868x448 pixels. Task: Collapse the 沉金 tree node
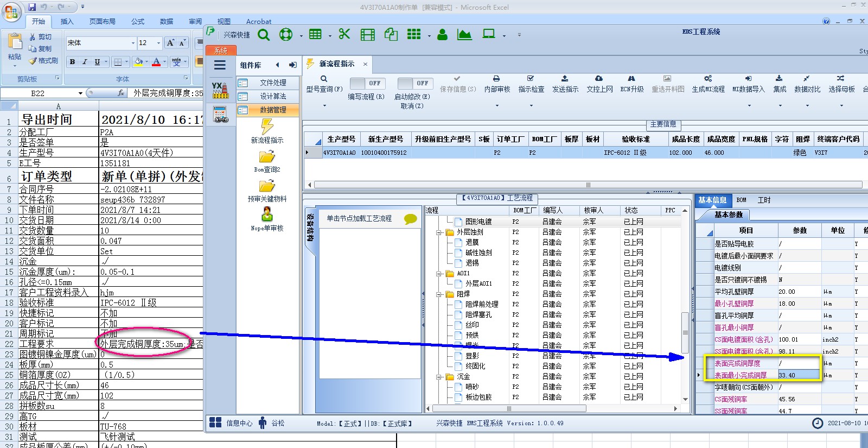coord(439,377)
